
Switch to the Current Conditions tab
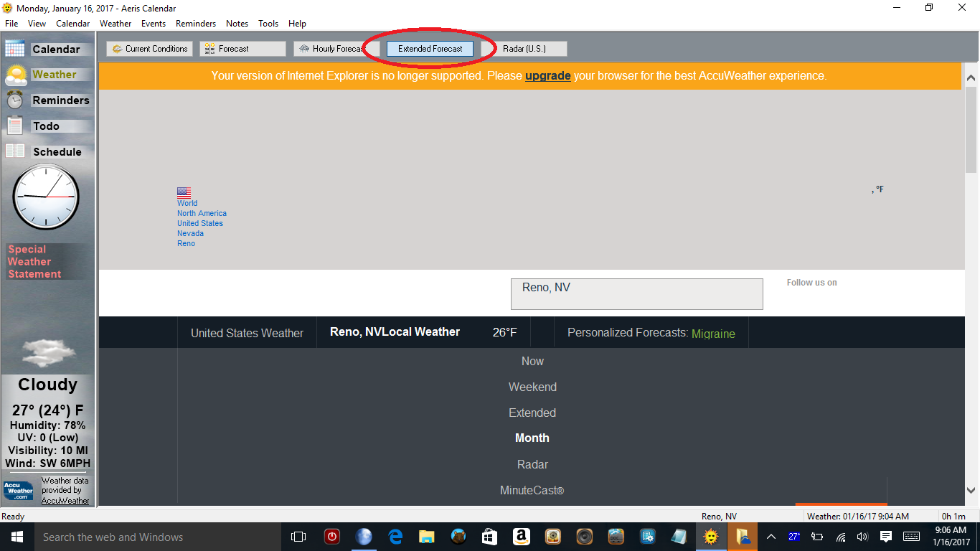click(x=150, y=49)
